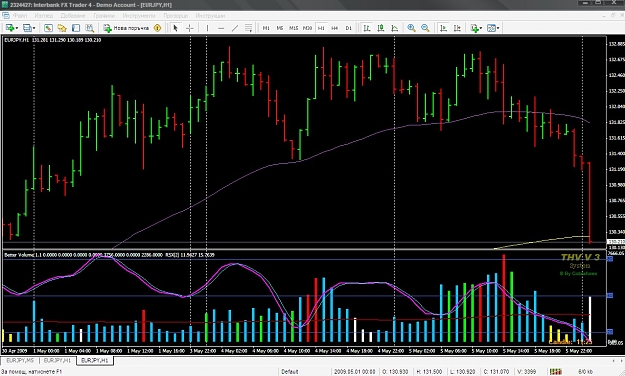Click Default profile in status bar
This screenshot has width=625, height=376.
[290, 372]
